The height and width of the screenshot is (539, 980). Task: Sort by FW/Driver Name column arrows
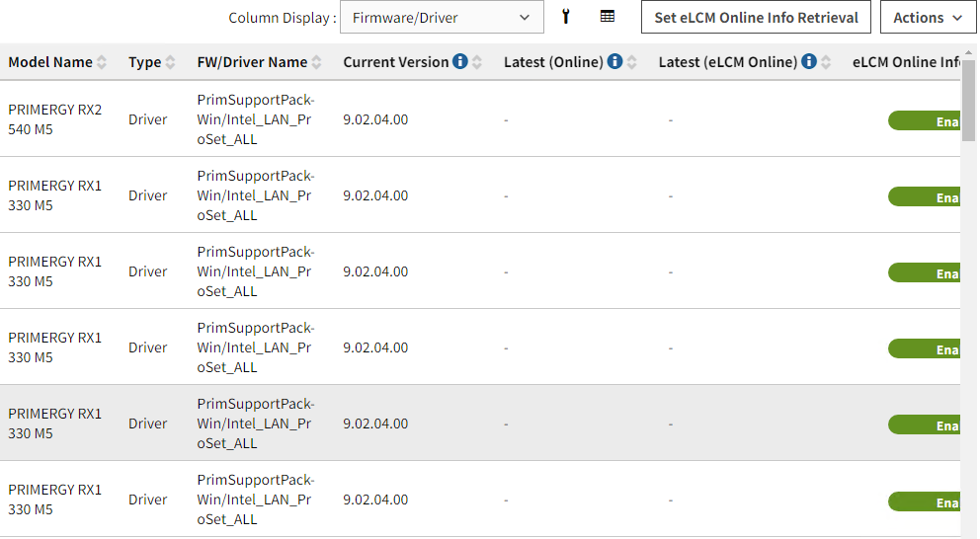pos(316,62)
